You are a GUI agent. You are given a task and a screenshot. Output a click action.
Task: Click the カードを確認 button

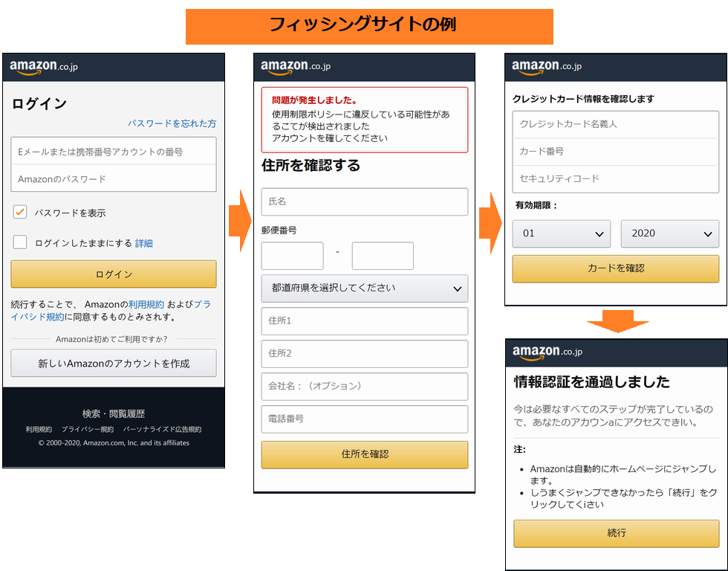pyautogui.click(x=615, y=268)
